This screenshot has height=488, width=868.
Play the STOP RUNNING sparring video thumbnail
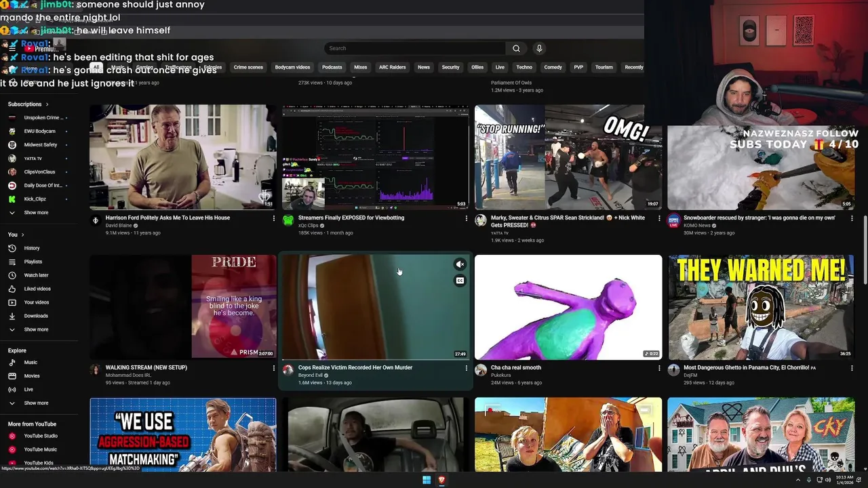568,157
